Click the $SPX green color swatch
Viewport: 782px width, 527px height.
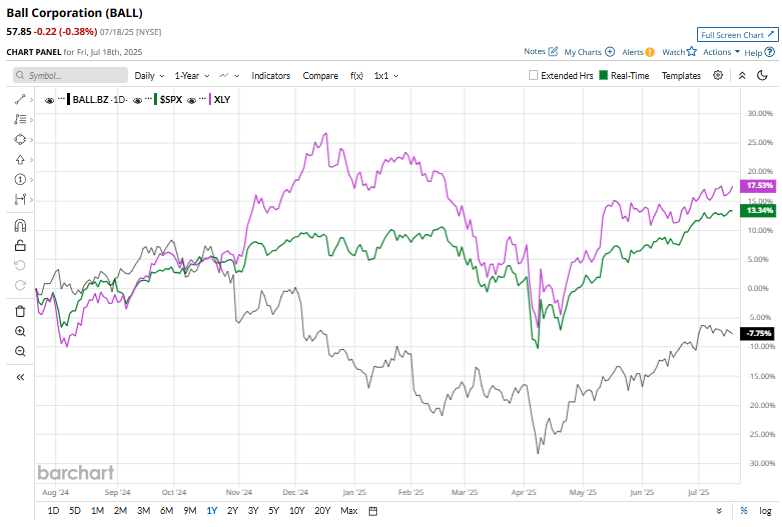coord(156,100)
